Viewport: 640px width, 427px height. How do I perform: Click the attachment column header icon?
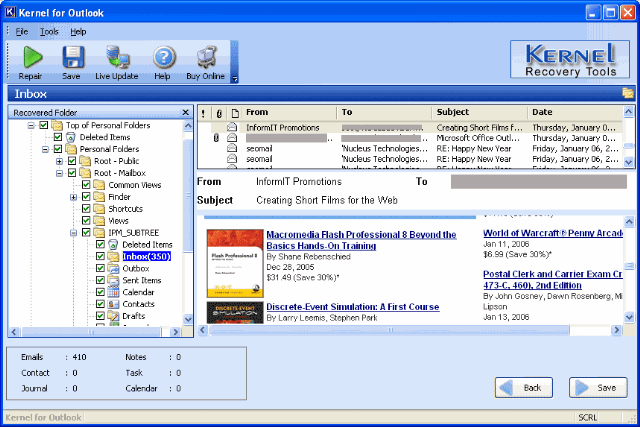218,113
